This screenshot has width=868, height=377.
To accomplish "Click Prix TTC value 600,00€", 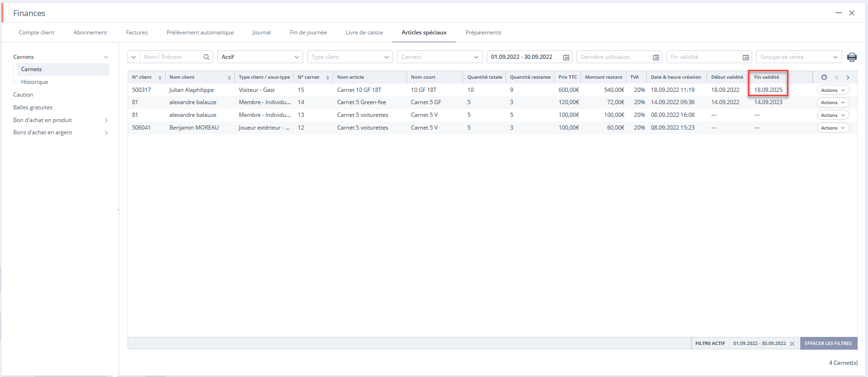I will (x=569, y=90).
